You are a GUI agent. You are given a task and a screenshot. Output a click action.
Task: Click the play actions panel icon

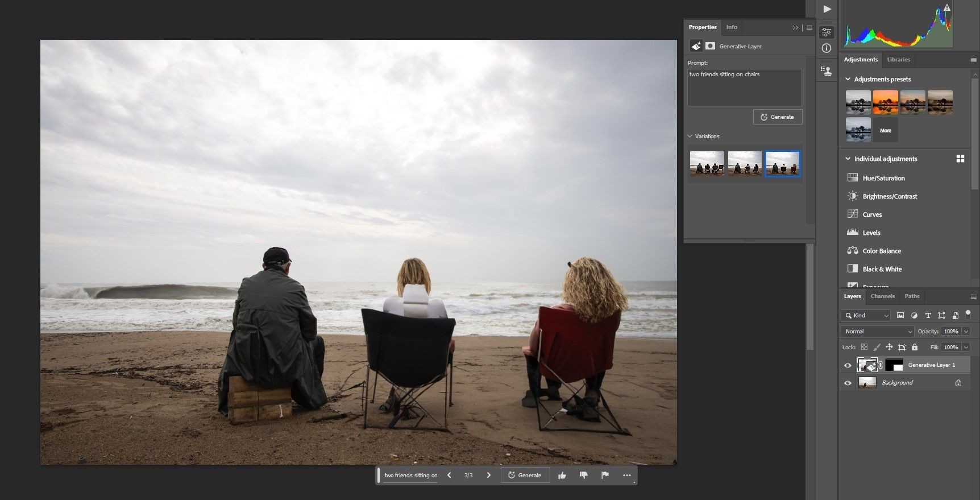[x=827, y=9]
